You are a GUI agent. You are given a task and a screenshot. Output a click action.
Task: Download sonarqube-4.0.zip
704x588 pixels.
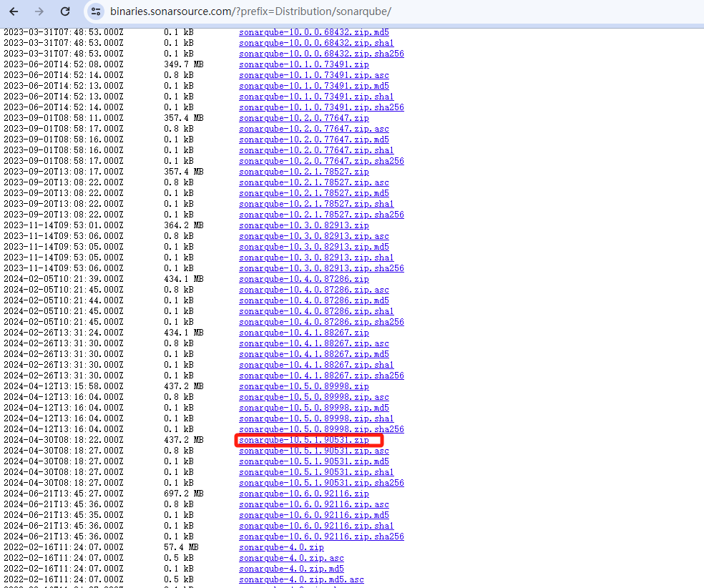tap(281, 548)
